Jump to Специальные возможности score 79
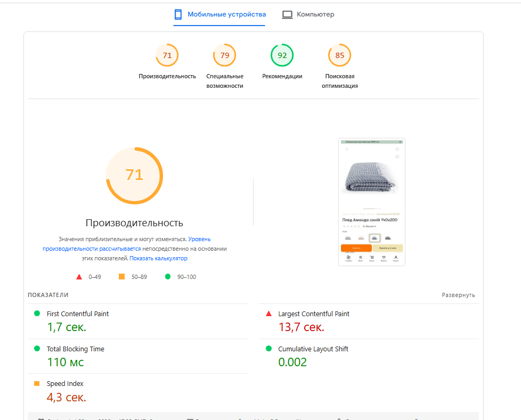The image size is (521, 420). 225,55
